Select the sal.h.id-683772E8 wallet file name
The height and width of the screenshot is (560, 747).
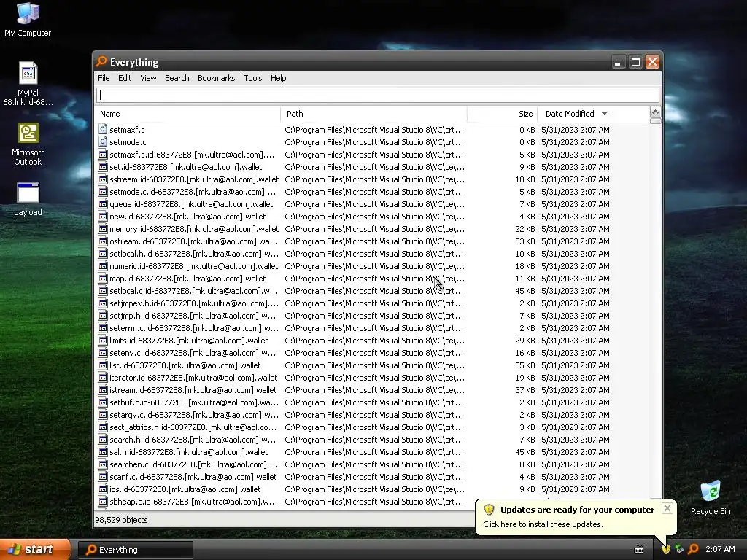(189, 452)
